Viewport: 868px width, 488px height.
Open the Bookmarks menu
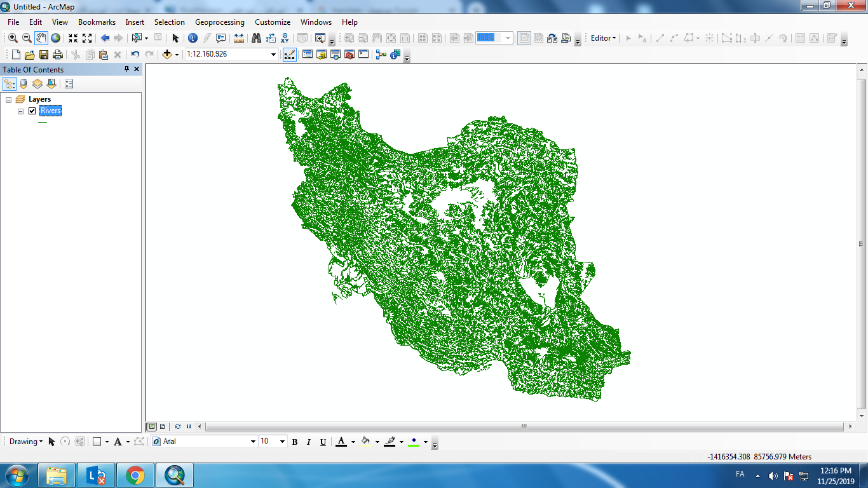tap(97, 22)
